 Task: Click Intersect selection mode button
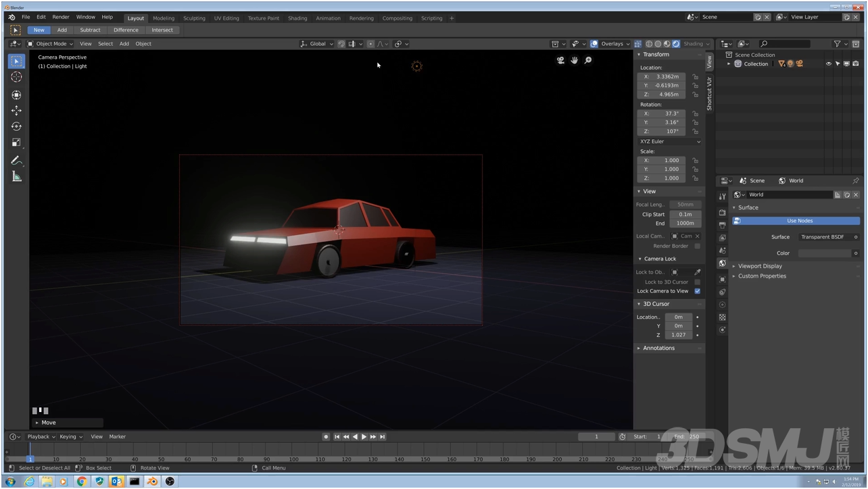pos(162,30)
